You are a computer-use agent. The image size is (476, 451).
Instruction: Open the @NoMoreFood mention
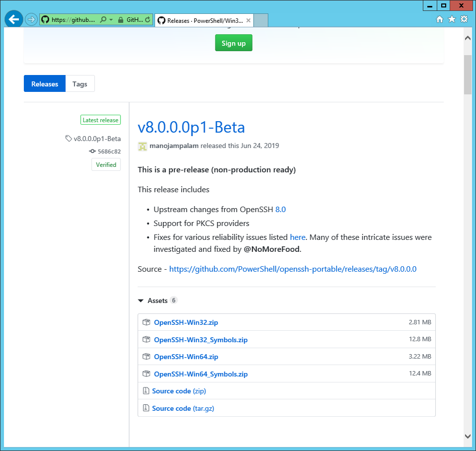[x=272, y=249]
